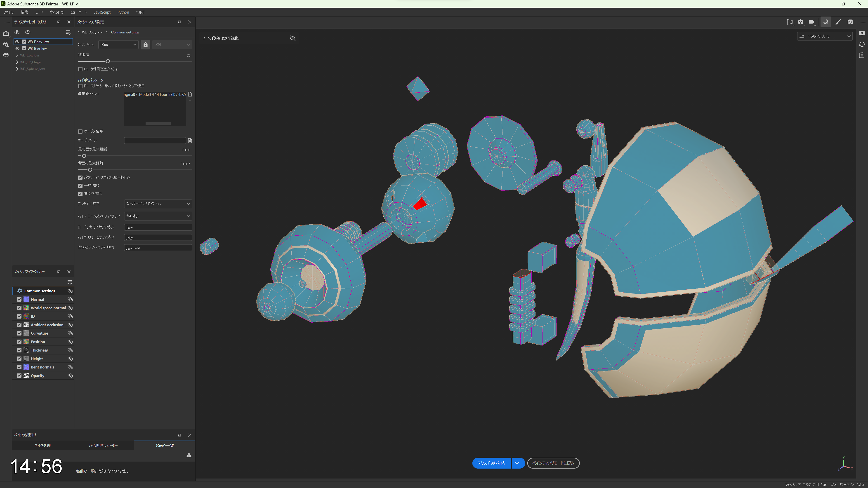This screenshot has height=488, width=868.
Task: Click ペインティングモードに戻る button
Action: pyautogui.click(x=553, y=463)
